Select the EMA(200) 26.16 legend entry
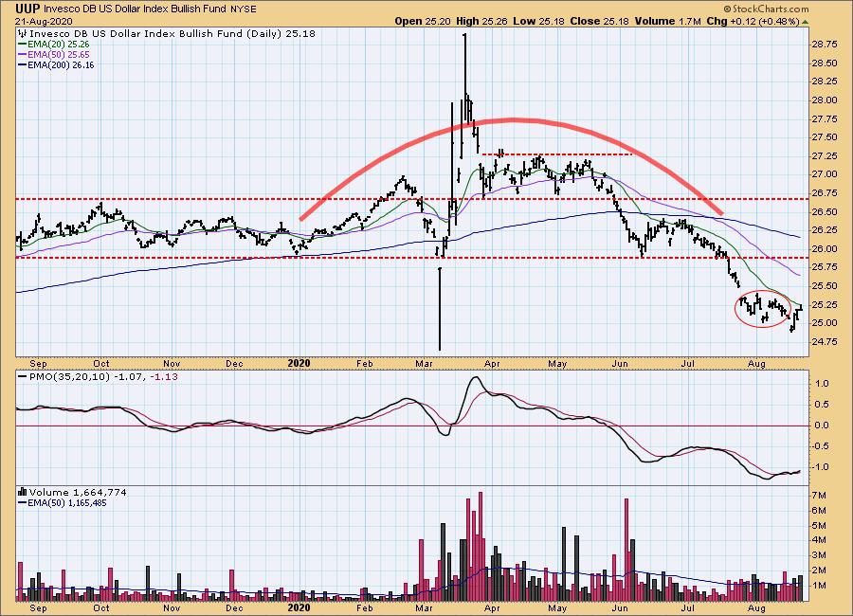The height and width of the screenshot is (616, 853). [x=56, y=64]
